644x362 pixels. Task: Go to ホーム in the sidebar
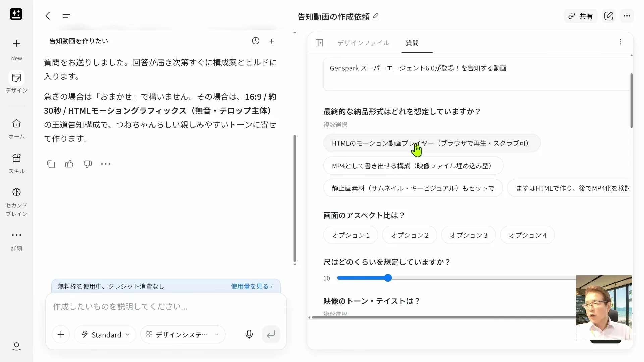click(16, 129)
